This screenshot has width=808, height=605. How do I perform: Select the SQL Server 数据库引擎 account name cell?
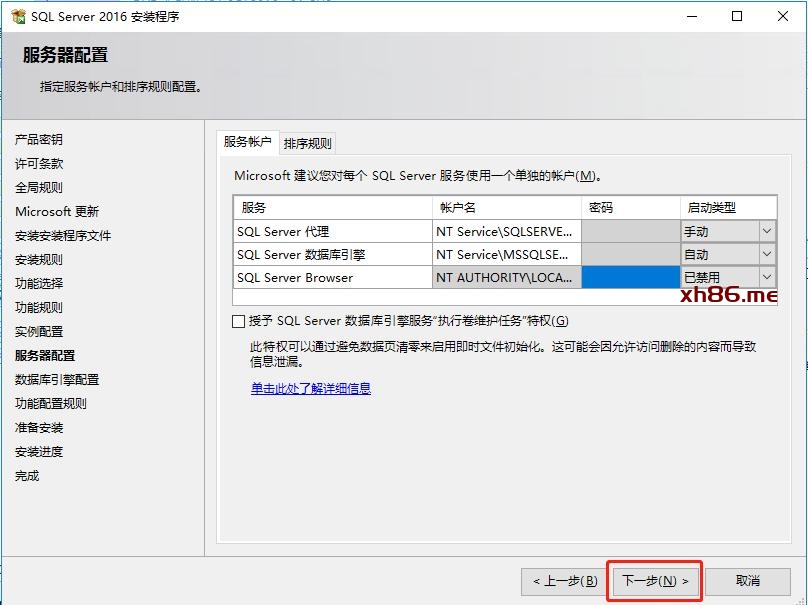506,254
